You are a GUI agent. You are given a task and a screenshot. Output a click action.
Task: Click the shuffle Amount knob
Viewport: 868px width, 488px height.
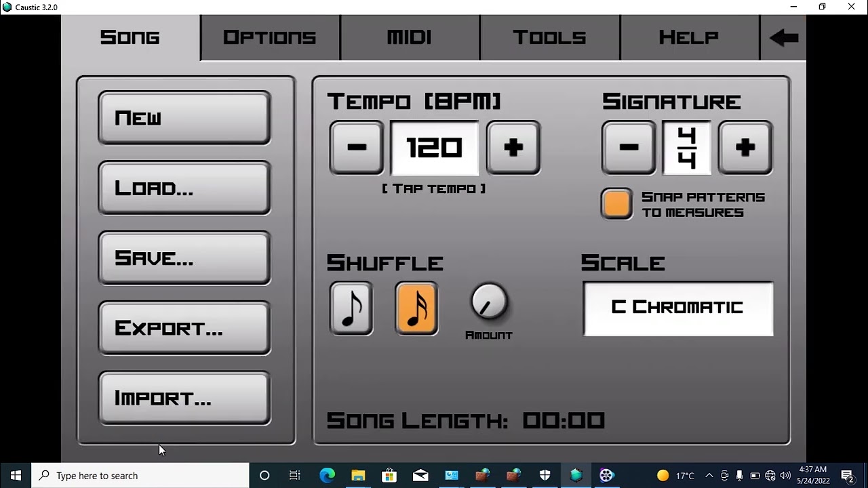point(489,302)
